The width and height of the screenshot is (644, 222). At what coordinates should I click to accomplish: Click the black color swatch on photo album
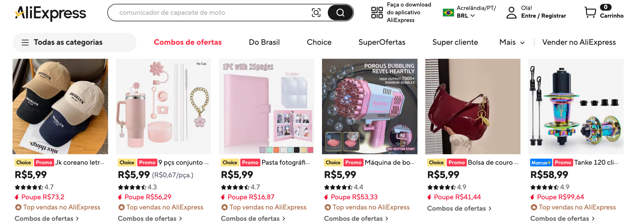(297, 150)
